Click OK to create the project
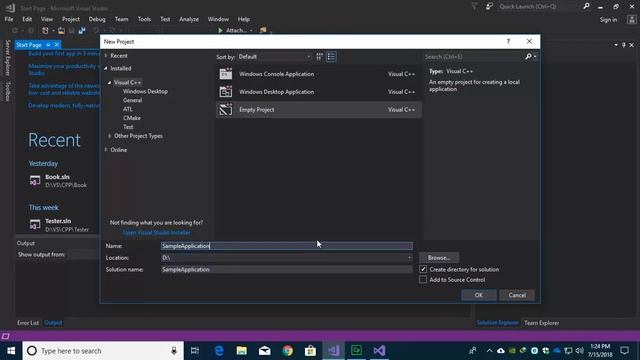The height and width of the screenshot is (360, 640). click(479, 295)
